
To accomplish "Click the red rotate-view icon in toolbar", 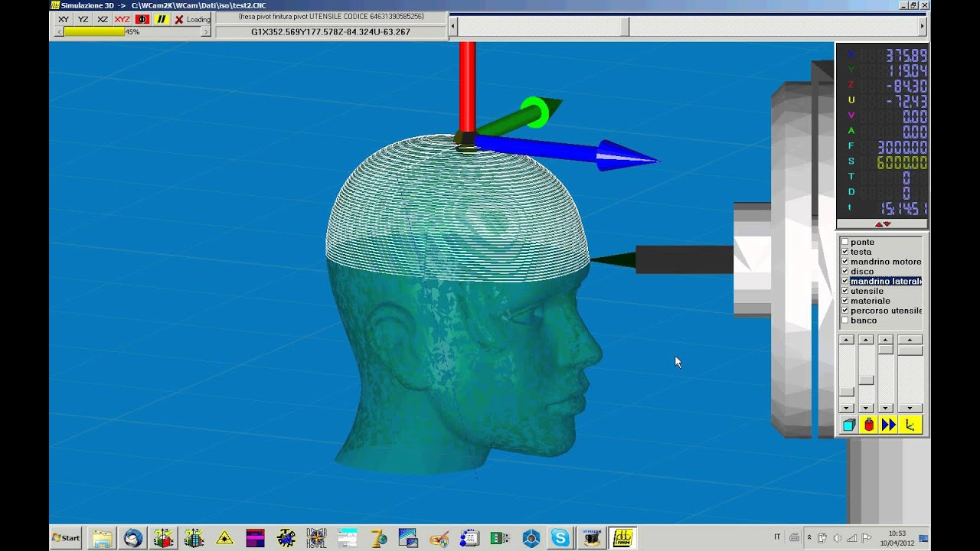I will tap(142, 19).
